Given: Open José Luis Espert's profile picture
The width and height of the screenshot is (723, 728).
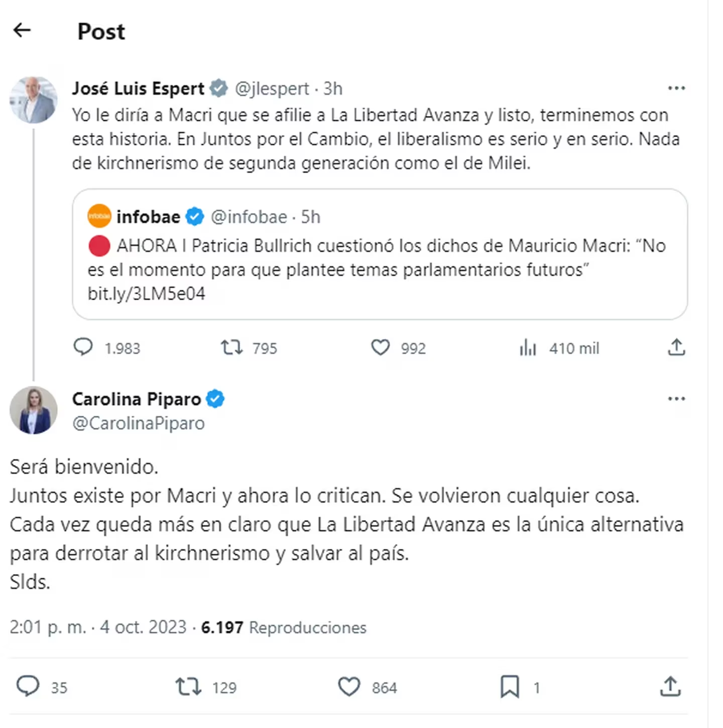Looking at the screenshot, I should pyautogui.click(x=34, y=100).
